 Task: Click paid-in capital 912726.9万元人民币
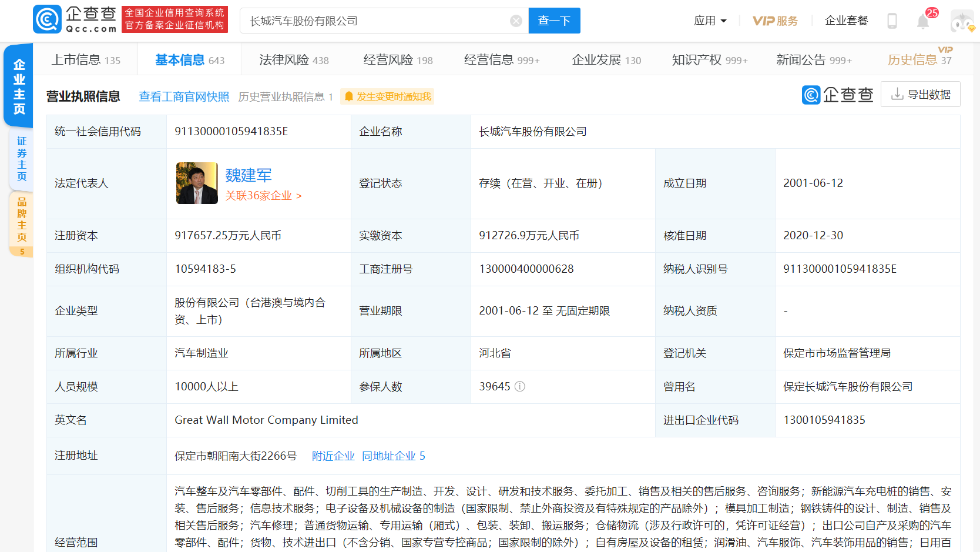[529, 236]
